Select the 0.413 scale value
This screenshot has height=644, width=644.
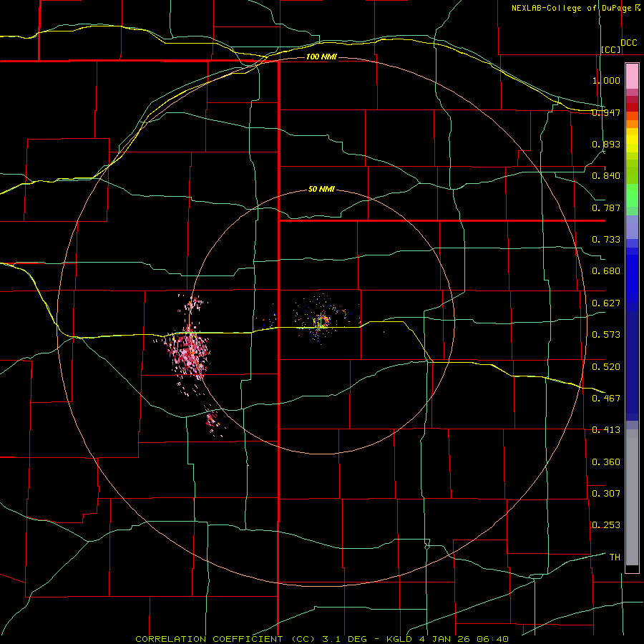point(606,430)
